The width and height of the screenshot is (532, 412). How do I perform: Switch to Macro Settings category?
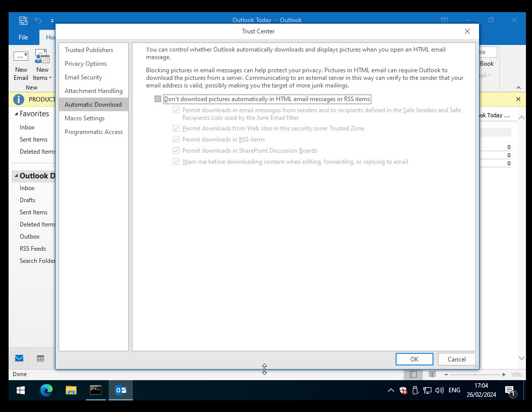click(x=84, y=118)
